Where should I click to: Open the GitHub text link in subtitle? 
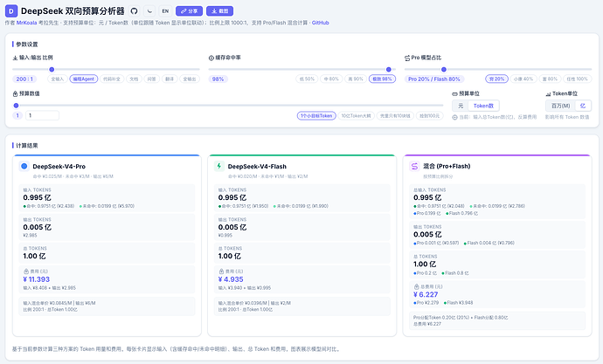pos(320,23)
